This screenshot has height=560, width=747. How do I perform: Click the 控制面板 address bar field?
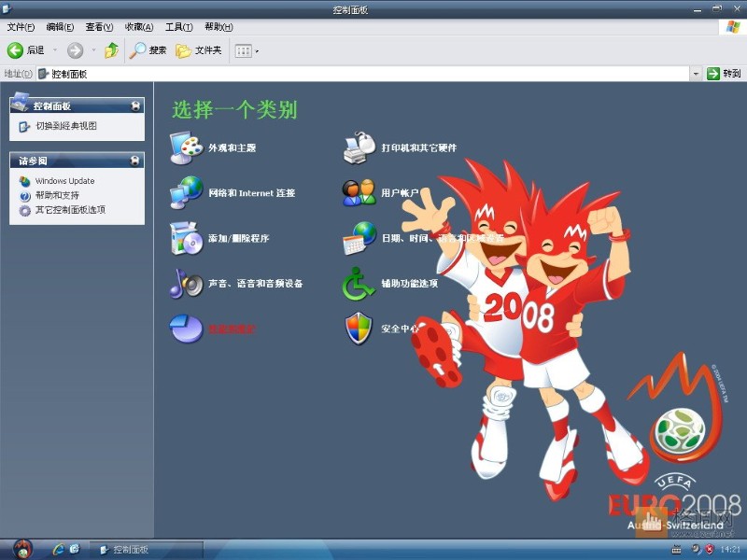[x=364, y=74]
